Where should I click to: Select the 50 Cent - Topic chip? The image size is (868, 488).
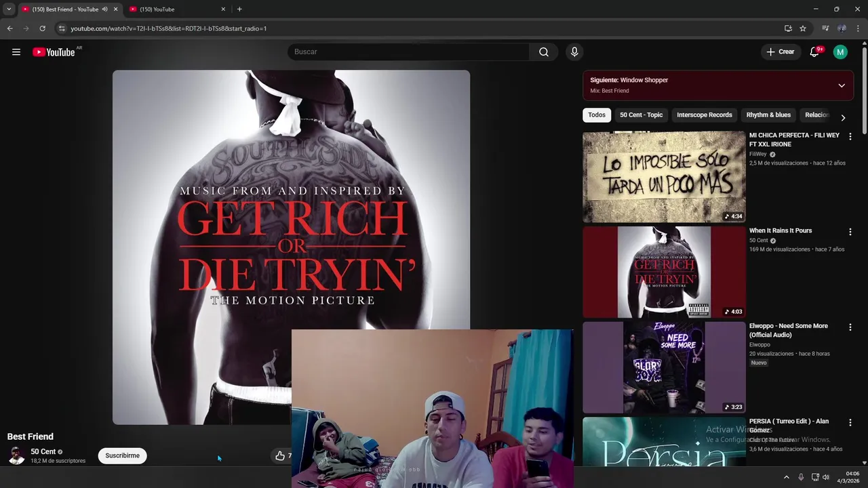pos(641,115)
